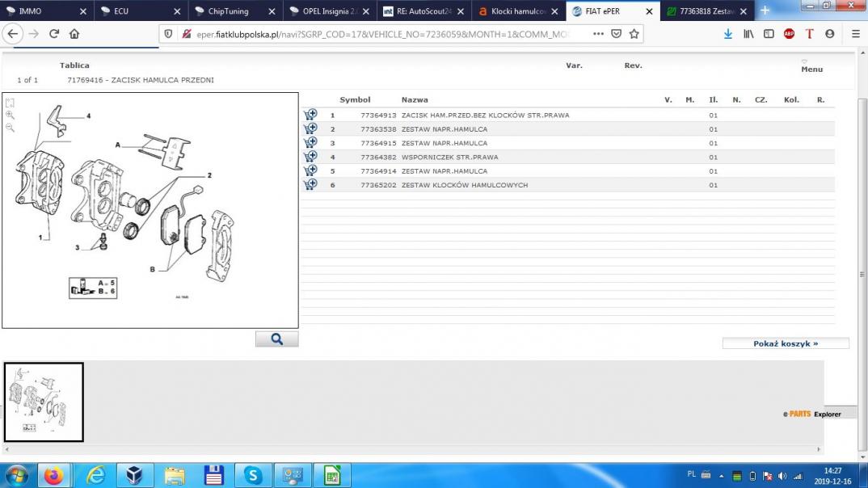
Task: Go back in browser history
Action: pyautogui.click(x=13, y=34)
